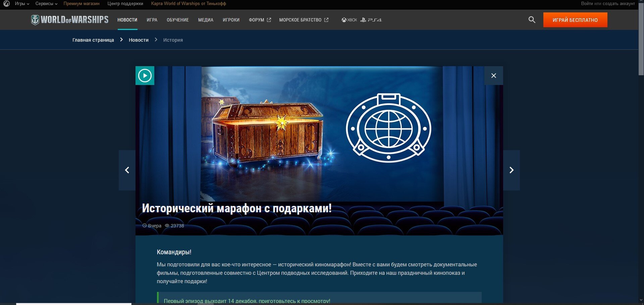The height and width of the screenshot is (305, 644).
Task: Click the Xbox icon
Action: click(x=349, y=20)
